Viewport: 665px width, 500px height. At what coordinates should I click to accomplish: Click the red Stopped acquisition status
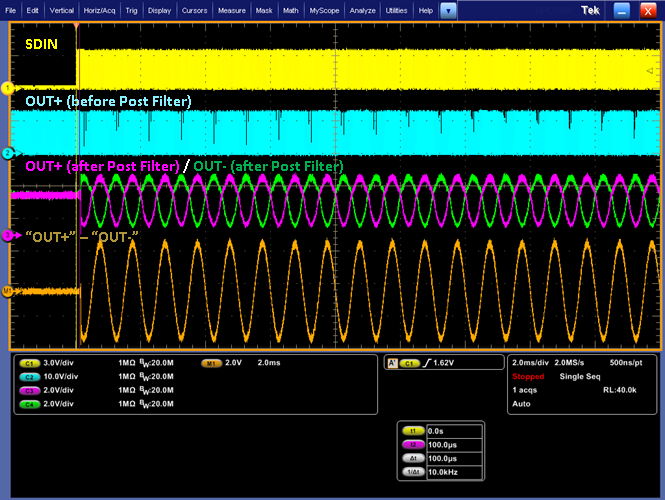point(528,377)
